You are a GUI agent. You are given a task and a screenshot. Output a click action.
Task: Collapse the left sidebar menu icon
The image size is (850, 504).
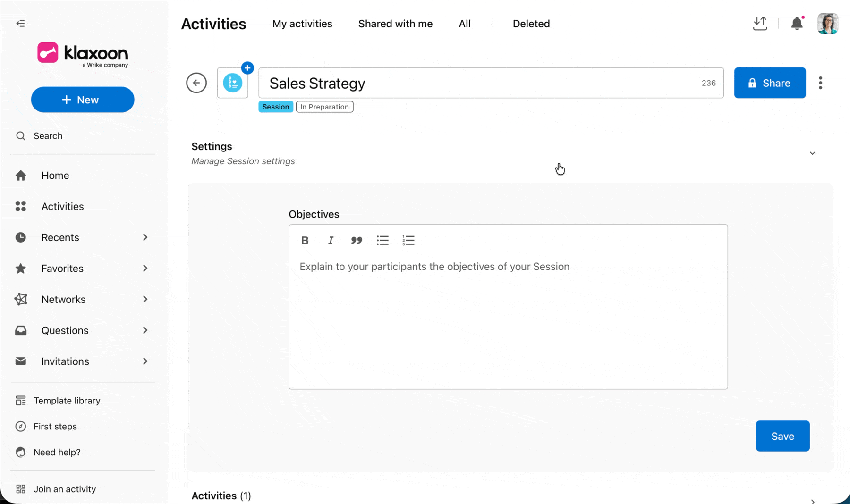tap(20, 23)
